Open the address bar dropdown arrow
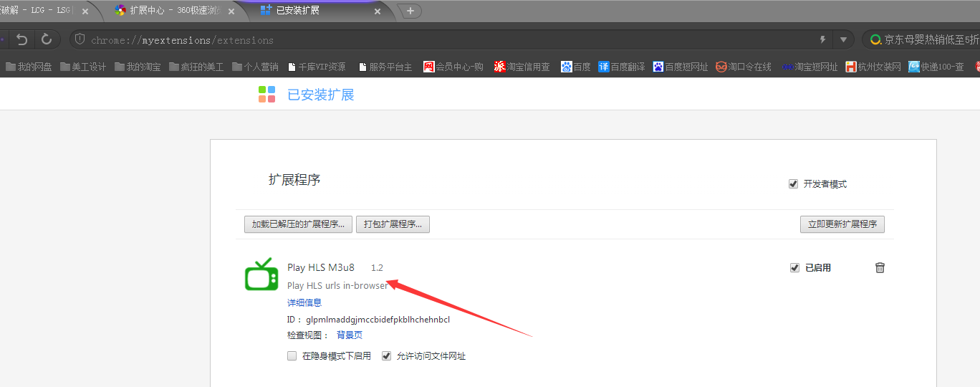The height and width of the screenshot is (387, 980). [x=843, y=39]
